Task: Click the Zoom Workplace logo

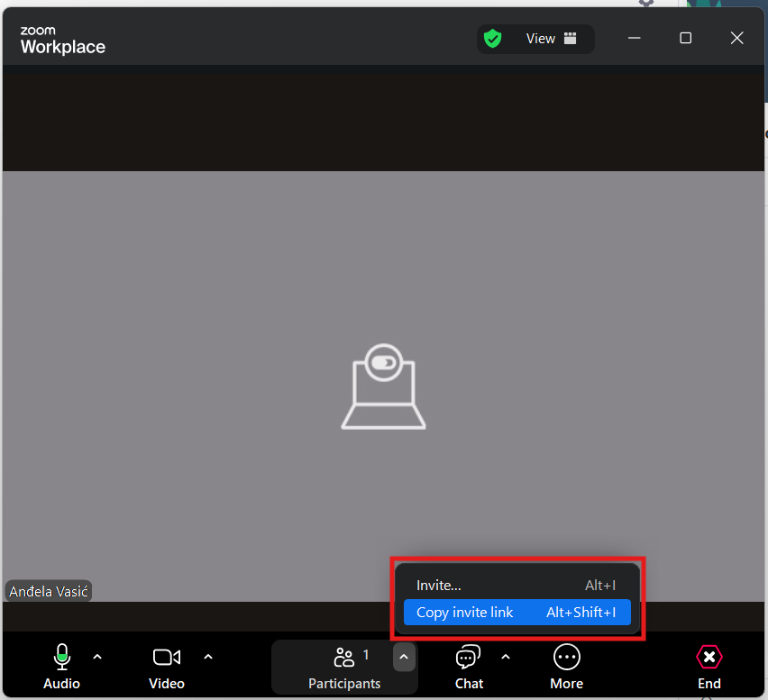Action: click(x=62, y=41)
